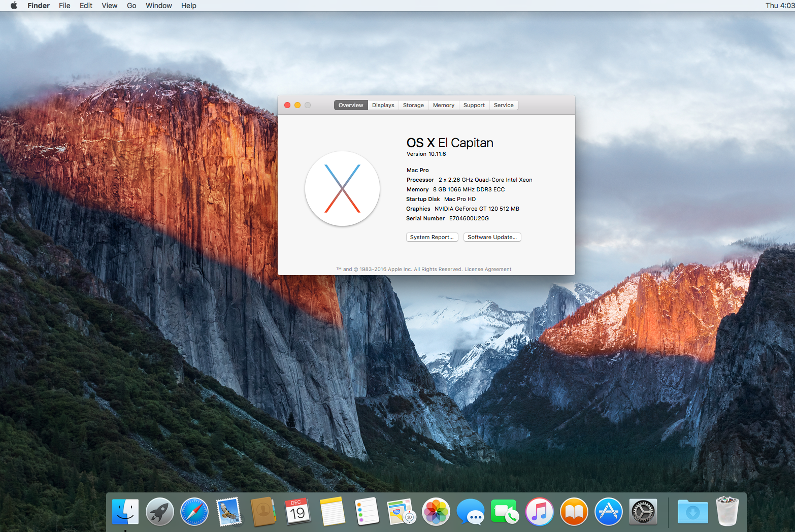Viewport: 795px width, 532px height.
Task: Open the Go menu
Action: [x=131, y=6]
